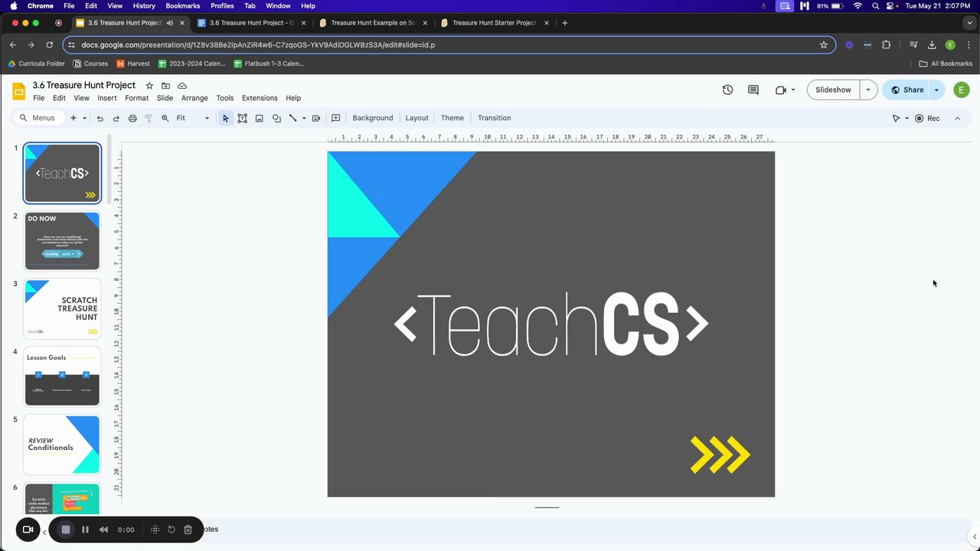The image size is (980, 551).
Task: Pause the screen recording
Action: pos(85,530)
